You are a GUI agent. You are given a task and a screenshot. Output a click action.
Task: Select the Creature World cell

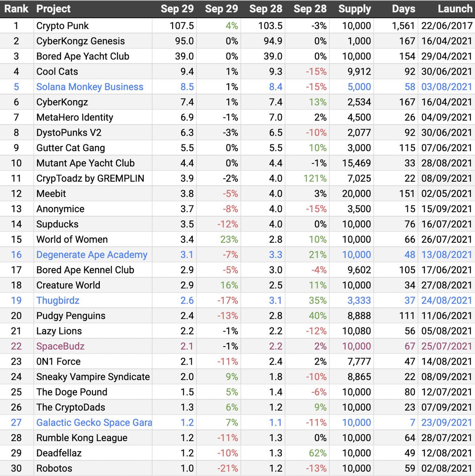93,285
